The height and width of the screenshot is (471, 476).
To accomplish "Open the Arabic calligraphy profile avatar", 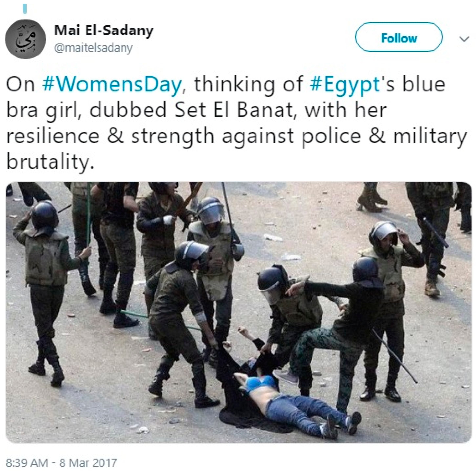I will point(25,39).
